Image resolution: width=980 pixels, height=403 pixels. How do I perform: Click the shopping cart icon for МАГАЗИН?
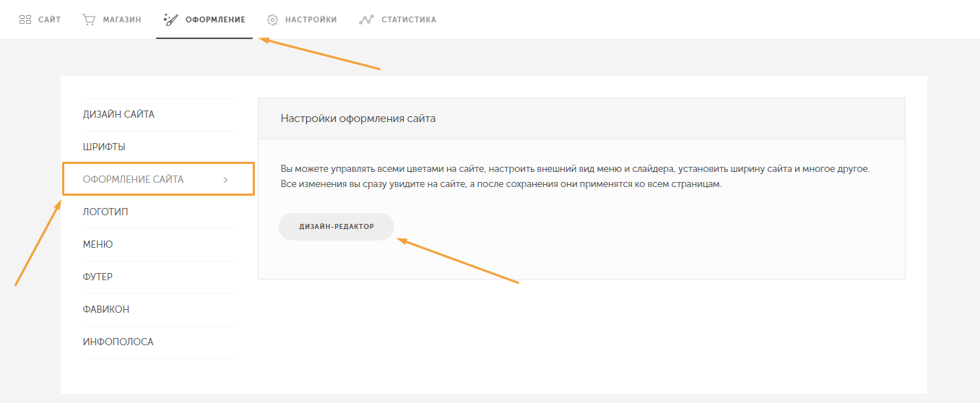pos(89,19)
